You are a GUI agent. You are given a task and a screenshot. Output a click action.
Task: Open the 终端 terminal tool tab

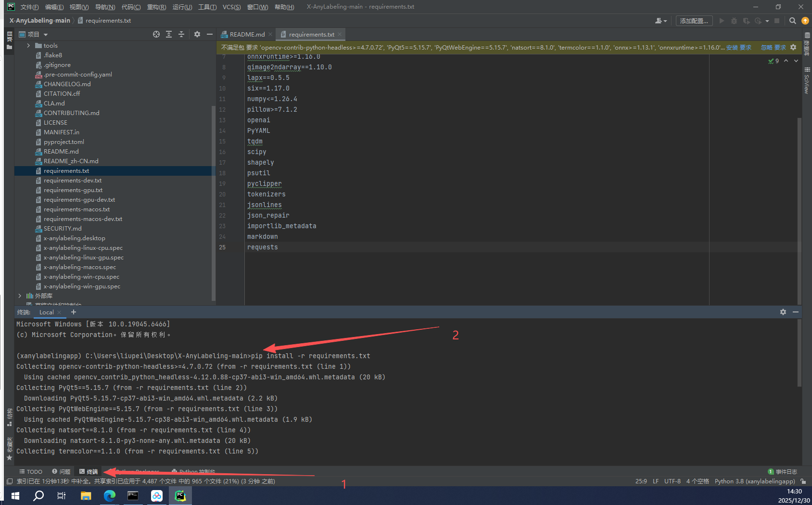pos(89,472)
